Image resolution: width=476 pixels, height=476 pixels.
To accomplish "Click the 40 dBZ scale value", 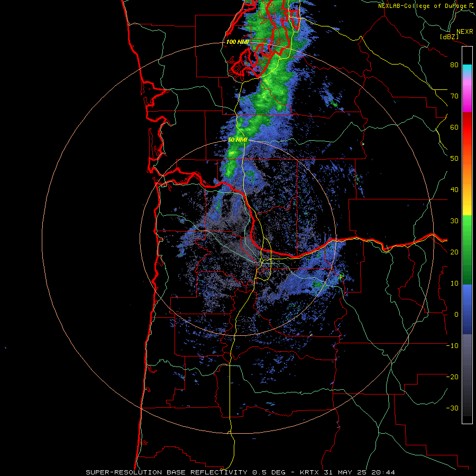I will [x=454, y=190].
